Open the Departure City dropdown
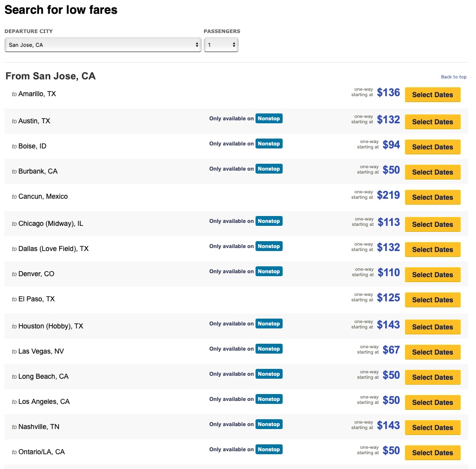 (x=103, y=45)
